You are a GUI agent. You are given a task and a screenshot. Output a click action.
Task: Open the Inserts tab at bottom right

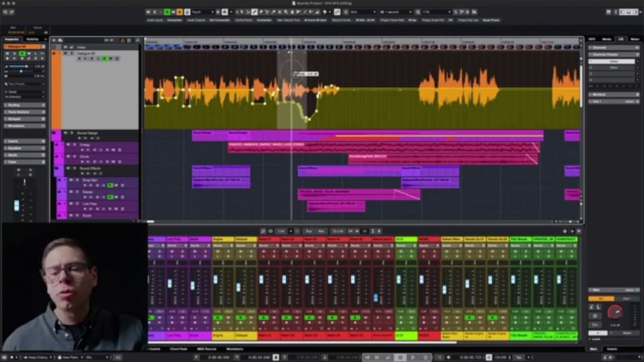pos(612,349)
